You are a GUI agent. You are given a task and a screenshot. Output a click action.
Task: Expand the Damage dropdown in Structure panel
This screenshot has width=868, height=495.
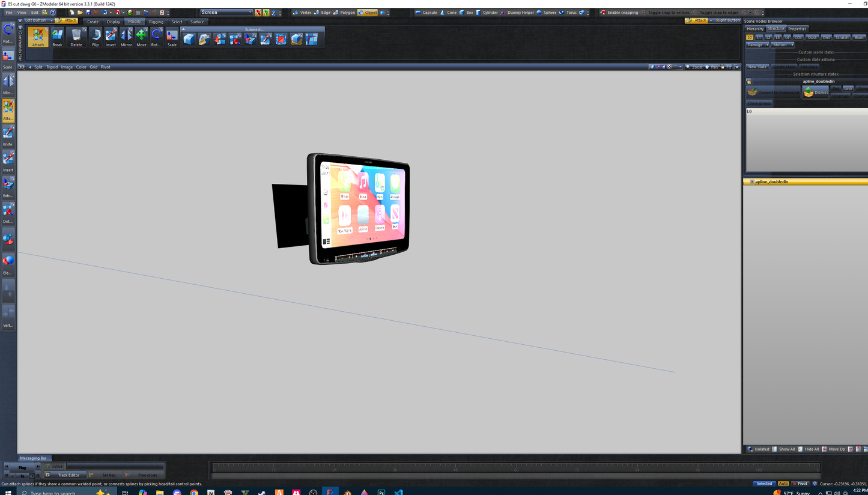click(x=757, y=45)
